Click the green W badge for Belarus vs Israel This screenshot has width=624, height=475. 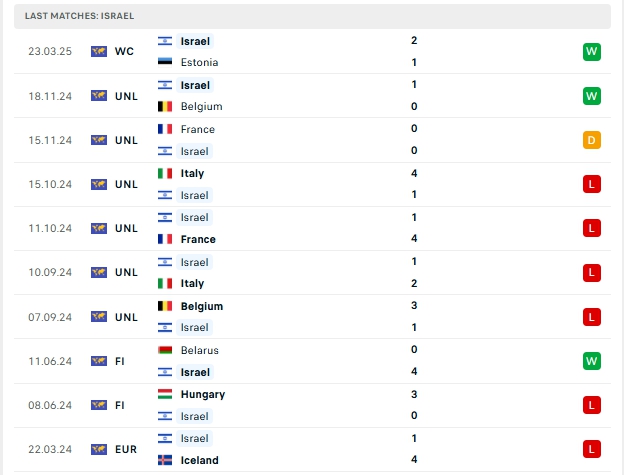click(x=591, y=361)
